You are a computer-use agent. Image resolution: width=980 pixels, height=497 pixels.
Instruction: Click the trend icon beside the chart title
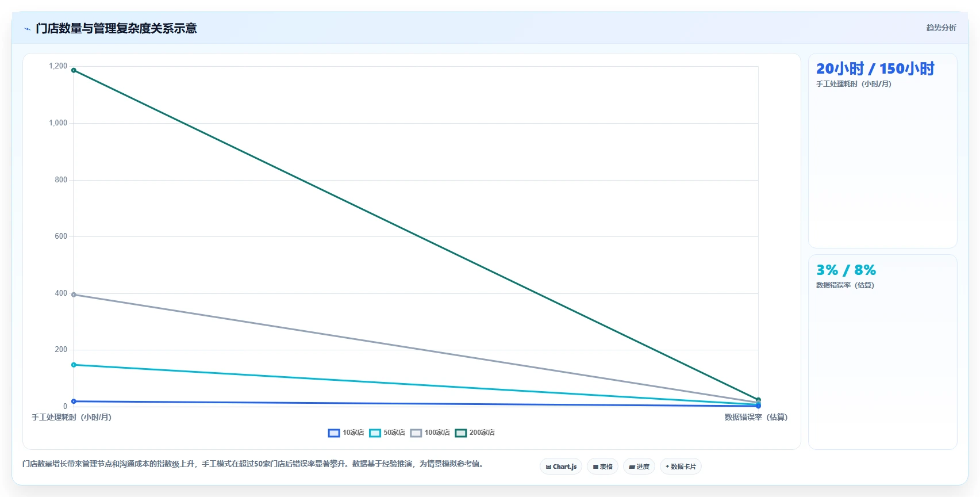27,29
